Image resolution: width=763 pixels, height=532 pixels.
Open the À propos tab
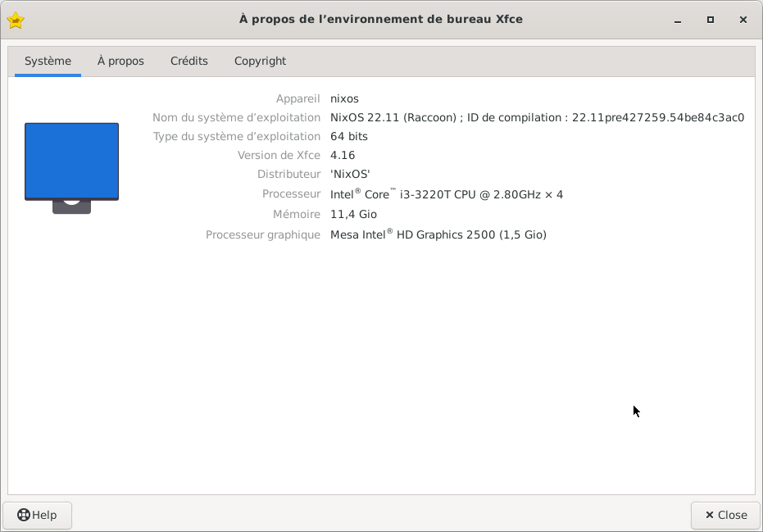coord(120,61)
